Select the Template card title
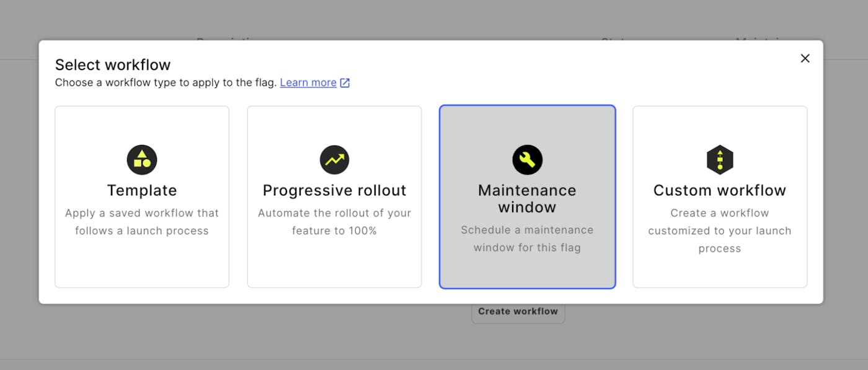This screenshot has height=370, width=868. (142, 190)
